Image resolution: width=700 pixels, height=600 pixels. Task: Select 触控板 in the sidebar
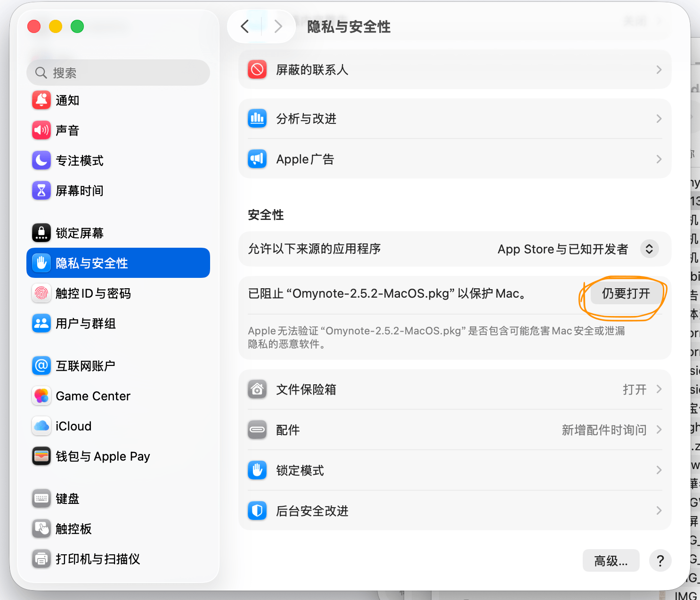(118, 529)
